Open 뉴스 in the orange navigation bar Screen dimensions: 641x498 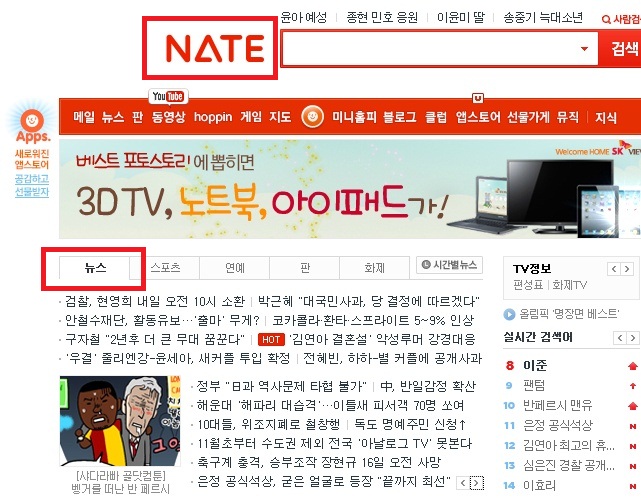coord(112,117)
